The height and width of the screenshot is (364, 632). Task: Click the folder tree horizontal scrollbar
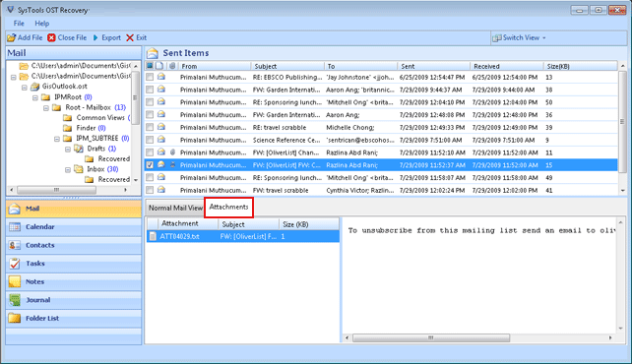click(69, 190)
